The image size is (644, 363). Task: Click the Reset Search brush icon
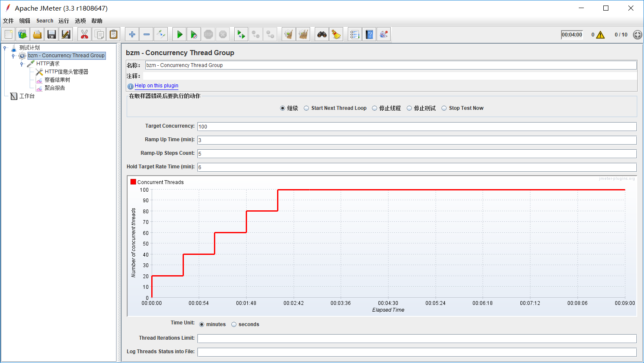pyautogui.click(x=336, y=34)
